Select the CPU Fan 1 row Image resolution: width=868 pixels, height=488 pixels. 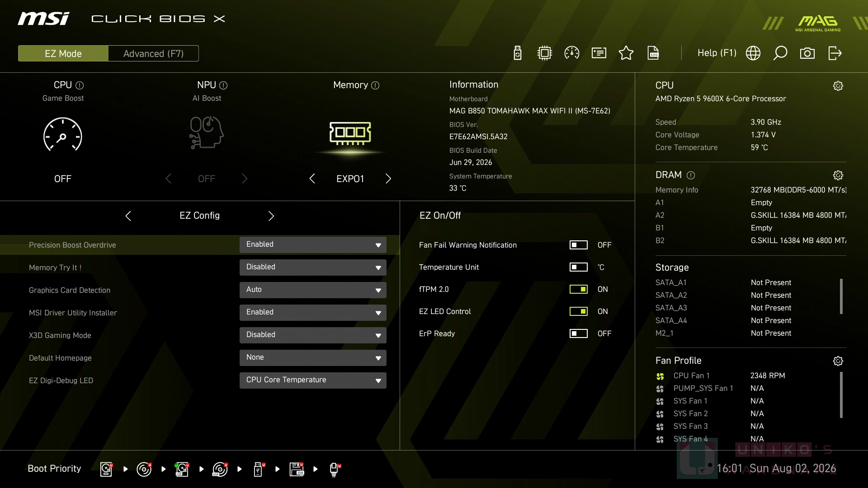point(721,376)
